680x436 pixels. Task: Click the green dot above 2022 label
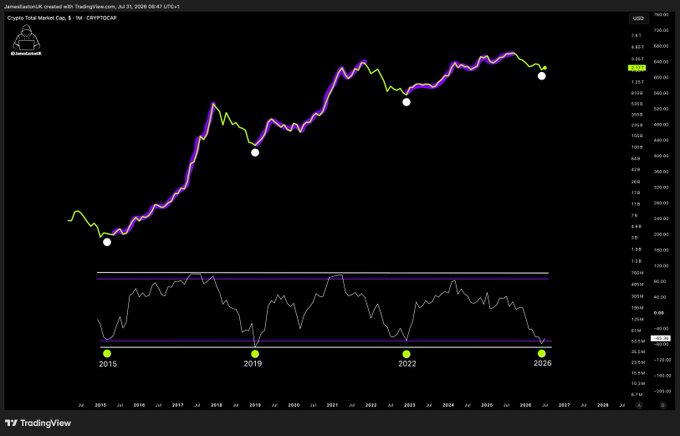406,354
